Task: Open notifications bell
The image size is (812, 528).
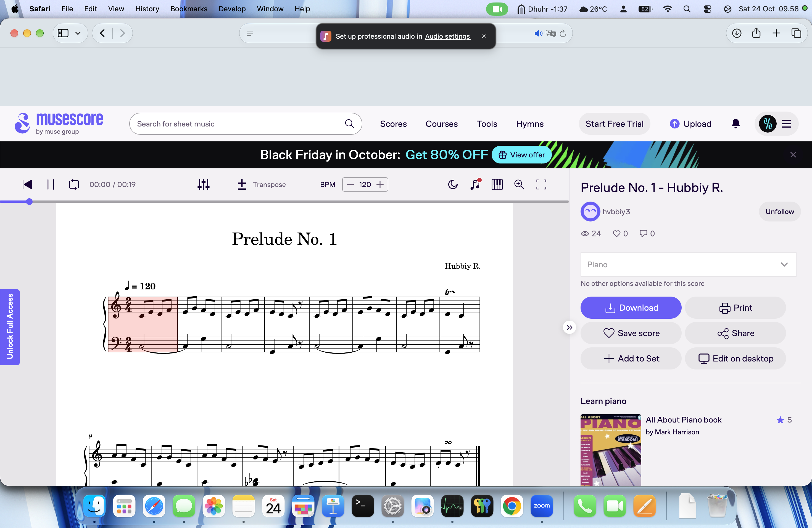Action: tap(735, 124)
